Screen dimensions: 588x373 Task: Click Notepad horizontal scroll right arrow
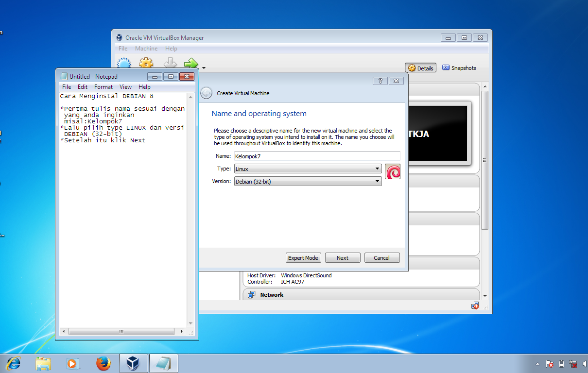[x=182, y=331]
